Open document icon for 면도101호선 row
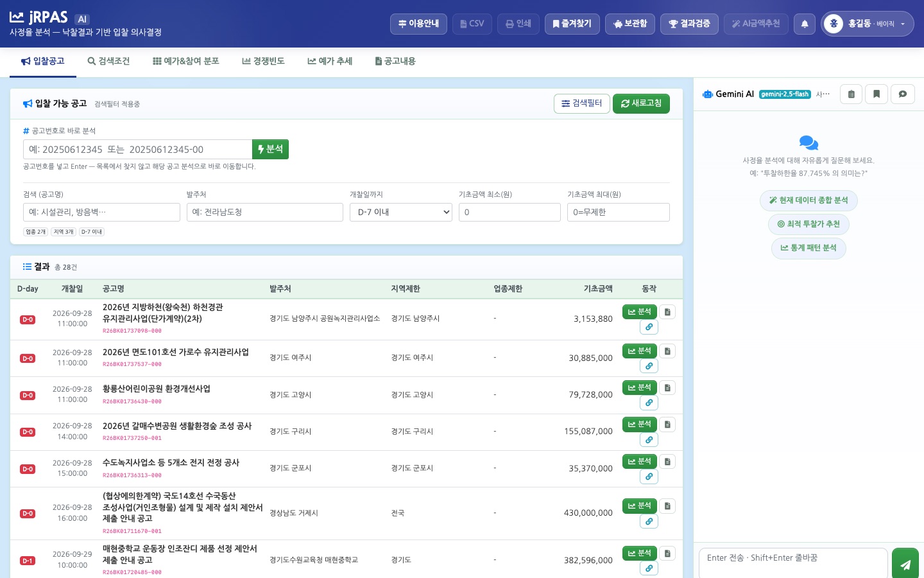The image size is (924, 578). pyautogui.click(x=667, y=351)
